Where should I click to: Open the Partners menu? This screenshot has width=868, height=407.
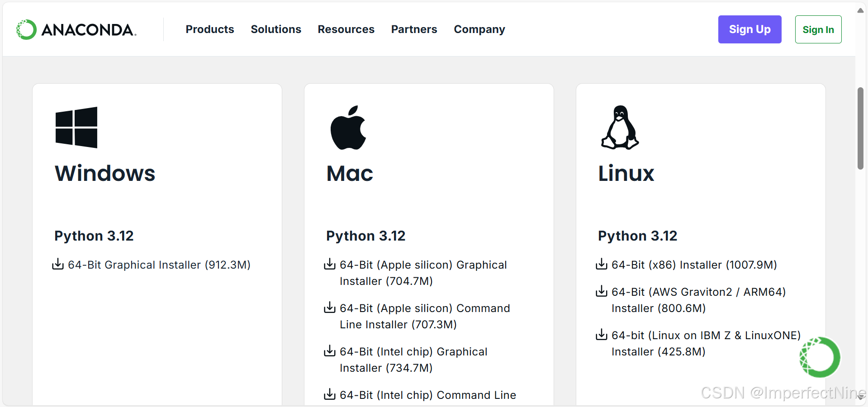point(414,29)
